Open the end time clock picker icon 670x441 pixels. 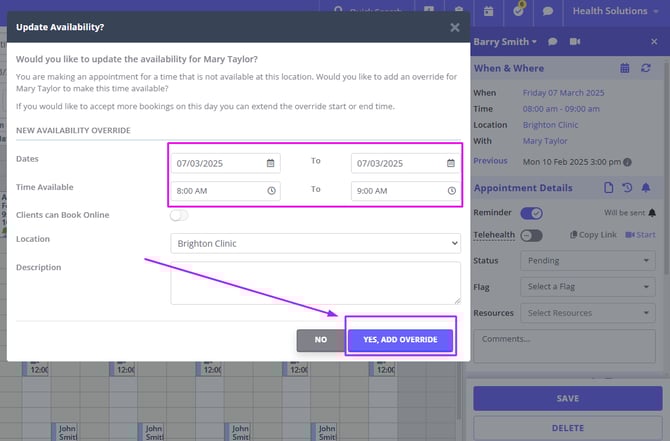pyautogui.click(x=452, y=190)
